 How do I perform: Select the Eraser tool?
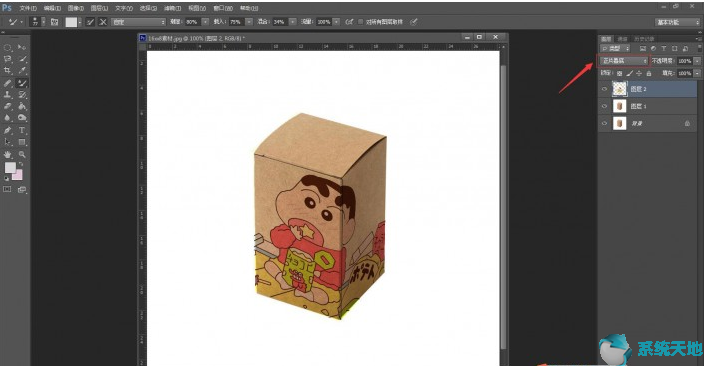tap(8, 106)
